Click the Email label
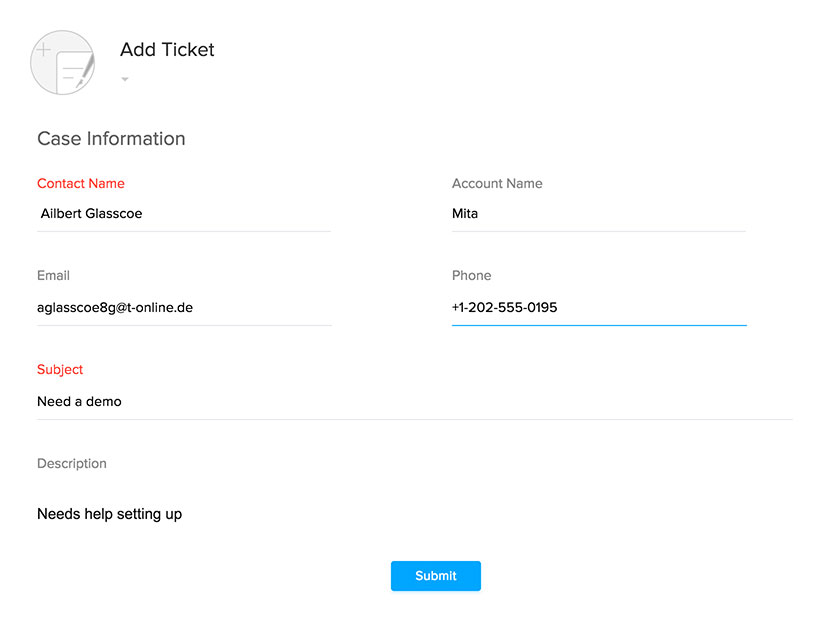Image resolution: width=826 pixels, height=624 pixels. (53, 275)
